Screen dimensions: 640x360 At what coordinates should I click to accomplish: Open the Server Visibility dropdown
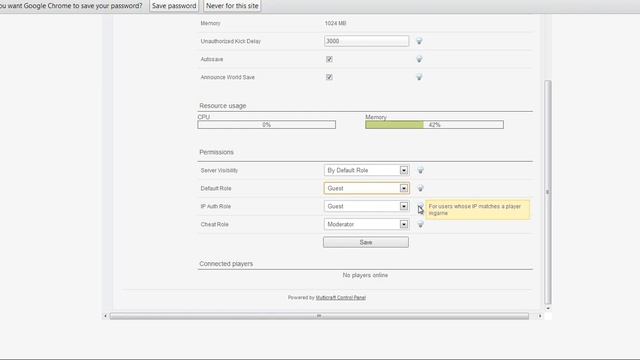[366, 170]
